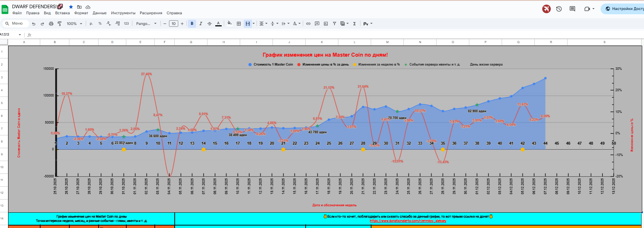Screen dimensions: 644x228
Task: Open the A1:S13 name box dropdown
Action: (x=20, y=35)
